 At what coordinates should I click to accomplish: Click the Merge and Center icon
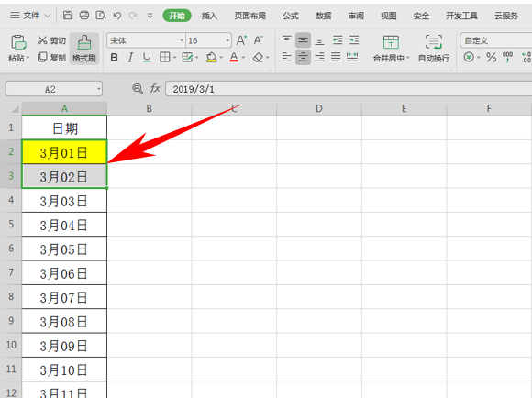tap(391, 49)
